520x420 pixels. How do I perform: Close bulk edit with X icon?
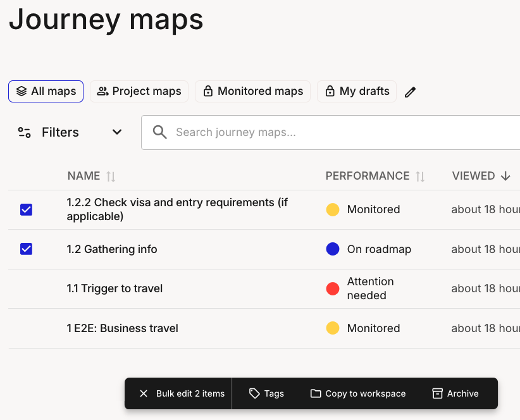point(144,393)
